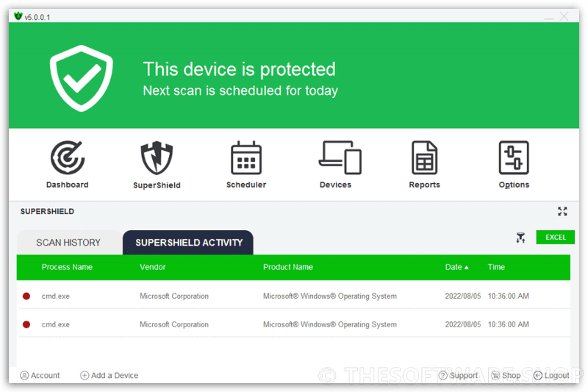Sort by the Date column header
This screenshot has height=392, width=588.
(x=456, y=267)
